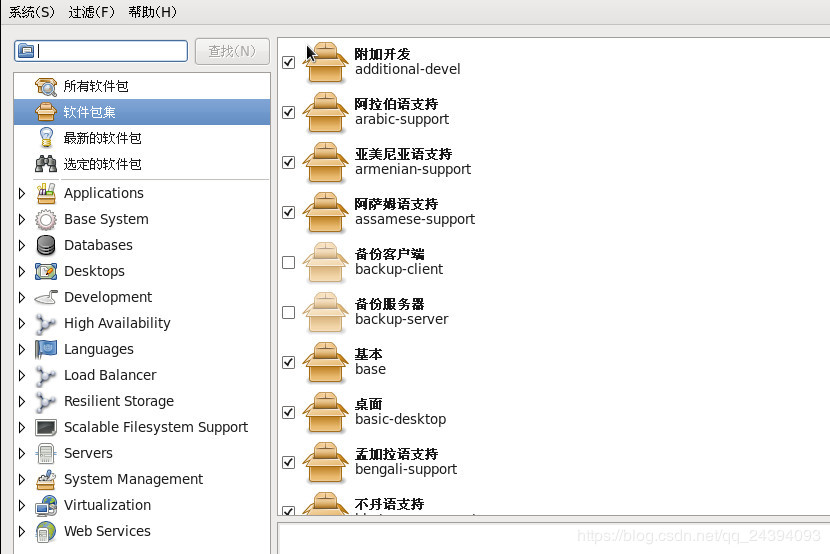Select the 选定的软件包 list entry
Screen dimensions: 830x554
[x=142, y=164]
